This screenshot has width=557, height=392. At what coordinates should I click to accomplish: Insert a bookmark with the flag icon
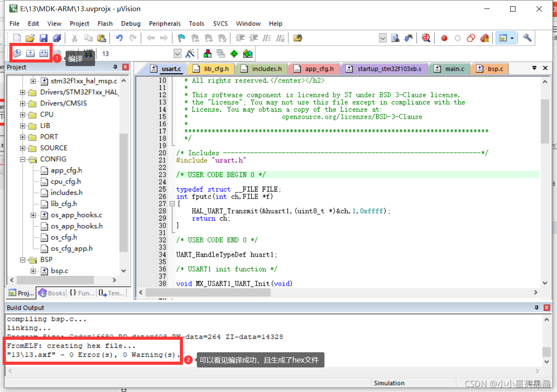[182, 38]
